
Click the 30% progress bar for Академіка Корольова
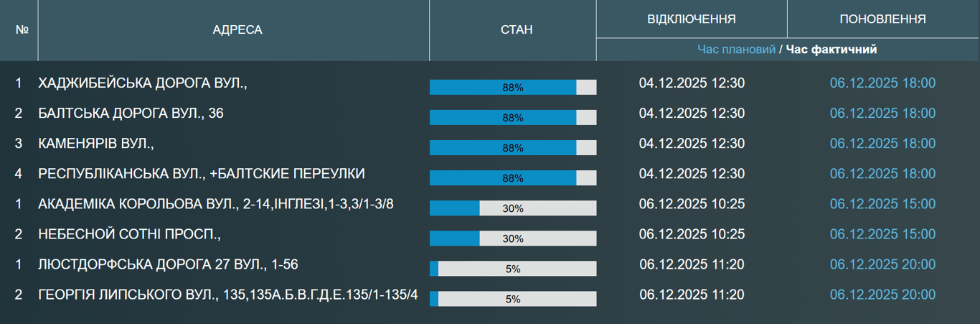point(513,208)
